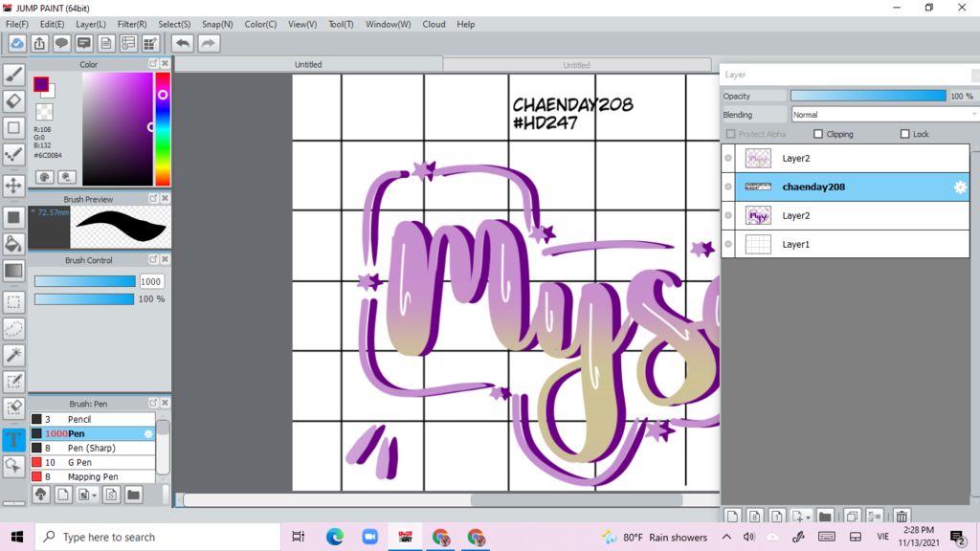Image resolution: width=980 pixels, height=551 pixels.
Task: Show hidden system tray icons
Action: coord(726,537)
